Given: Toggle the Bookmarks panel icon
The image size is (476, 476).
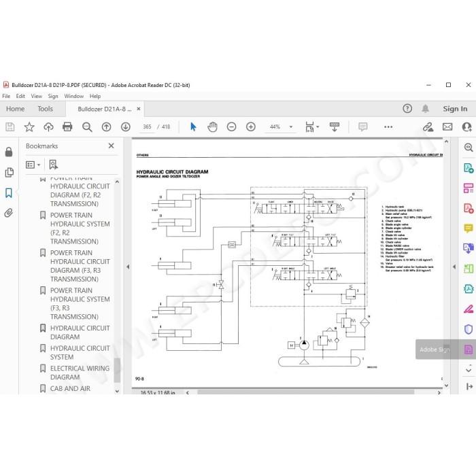Looking at the screenshot, I should click(9, 192).
